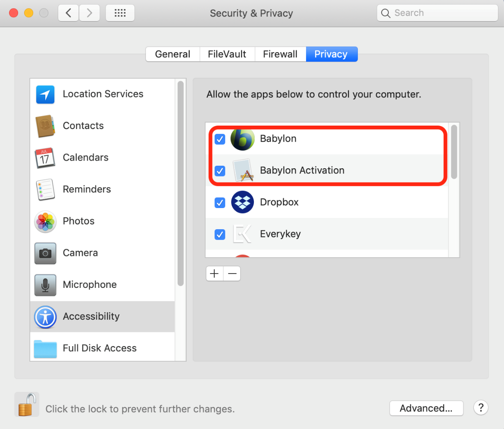Go forward with the right chevron
Viewport: 504px width, 429px height.
[x=89, y=13]
